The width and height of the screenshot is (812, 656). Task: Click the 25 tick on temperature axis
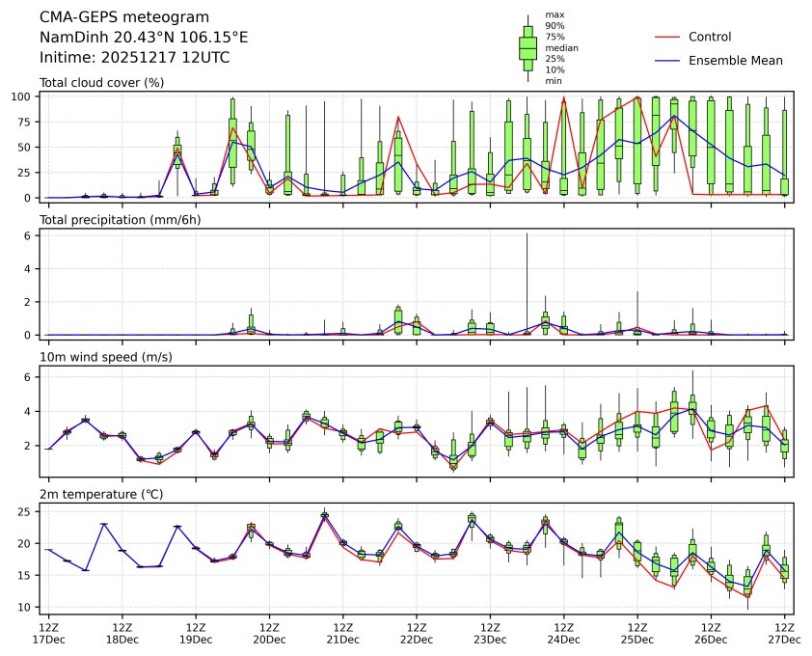pos(27,511)
